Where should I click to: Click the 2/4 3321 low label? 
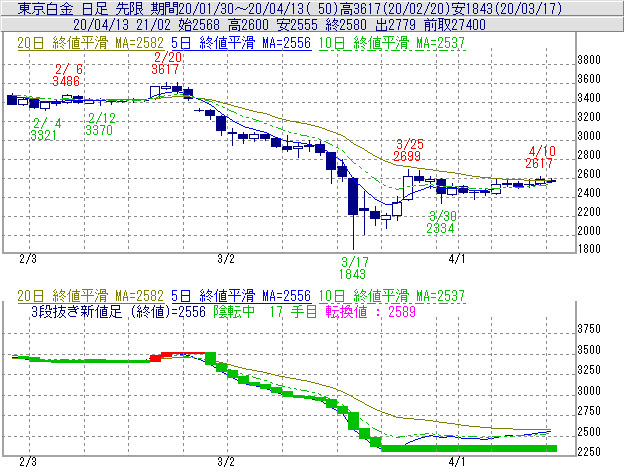[45, 129]
